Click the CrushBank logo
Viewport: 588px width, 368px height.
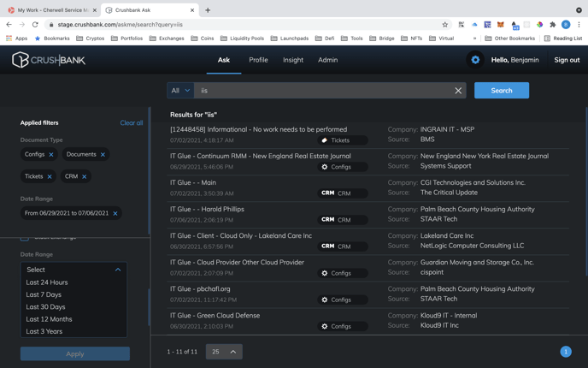click(49, 60)
